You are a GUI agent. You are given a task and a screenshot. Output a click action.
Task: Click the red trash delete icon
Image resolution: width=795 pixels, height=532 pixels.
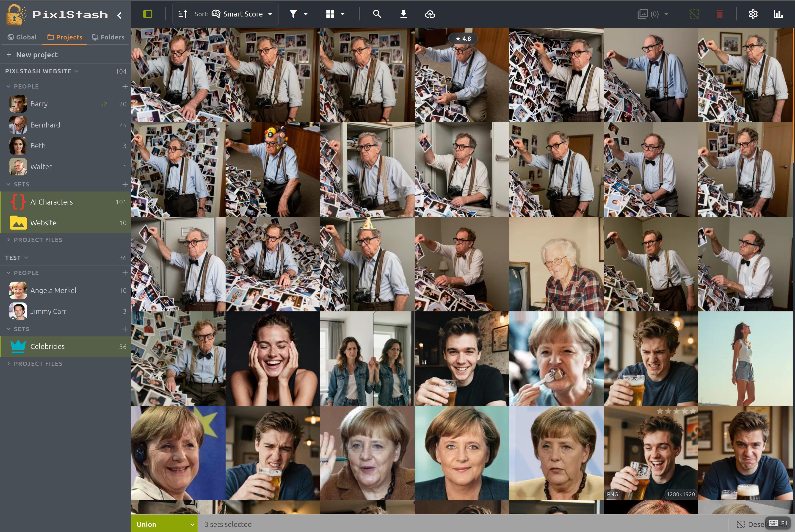tap(719, 14)
